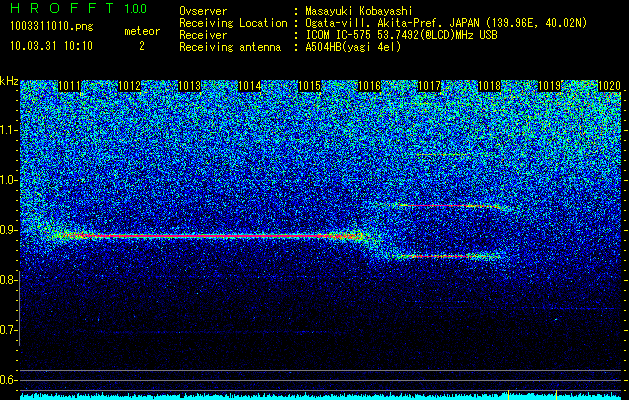Click the 0.7 frequency axis label
Image resolution: width=629 pixels, height=400 pixels.
[x=7, y=330]
